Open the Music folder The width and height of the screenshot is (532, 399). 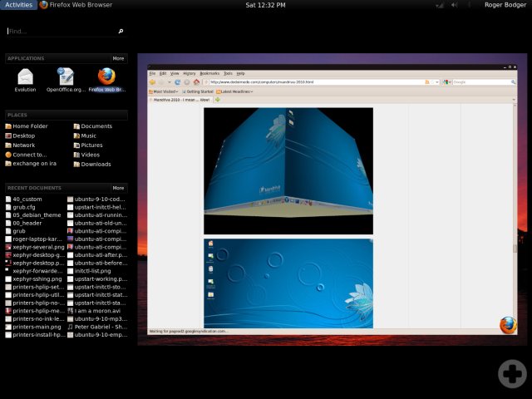(88, 135)
